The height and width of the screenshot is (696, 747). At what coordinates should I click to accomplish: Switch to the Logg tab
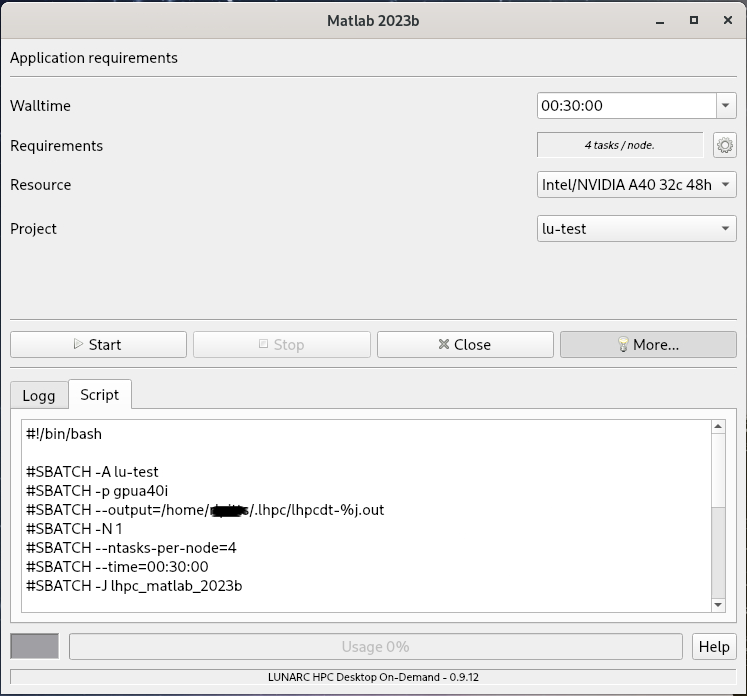[x=39, y=395]
